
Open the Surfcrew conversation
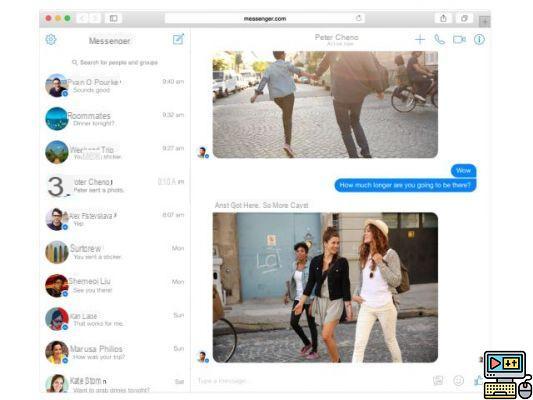(x=115, y=253)
